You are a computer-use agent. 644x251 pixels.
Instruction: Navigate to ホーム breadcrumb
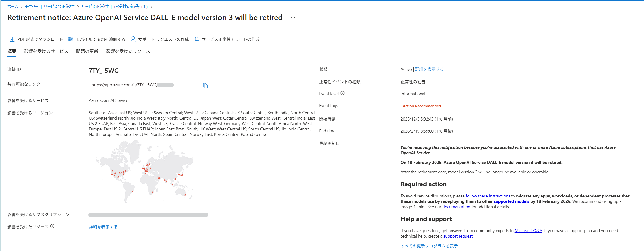click(13, 7)
